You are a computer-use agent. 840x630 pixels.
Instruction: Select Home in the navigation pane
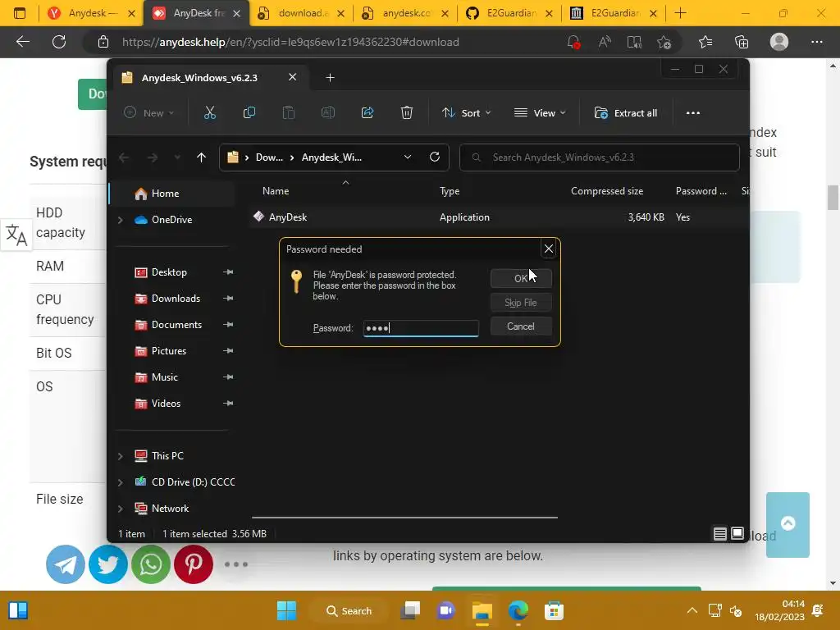tap(172, 194)
